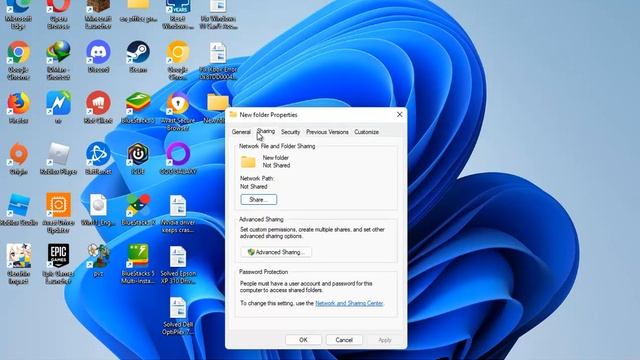
Task: Open the Epic Games Launcher shortcut
Action: (58, 257)
